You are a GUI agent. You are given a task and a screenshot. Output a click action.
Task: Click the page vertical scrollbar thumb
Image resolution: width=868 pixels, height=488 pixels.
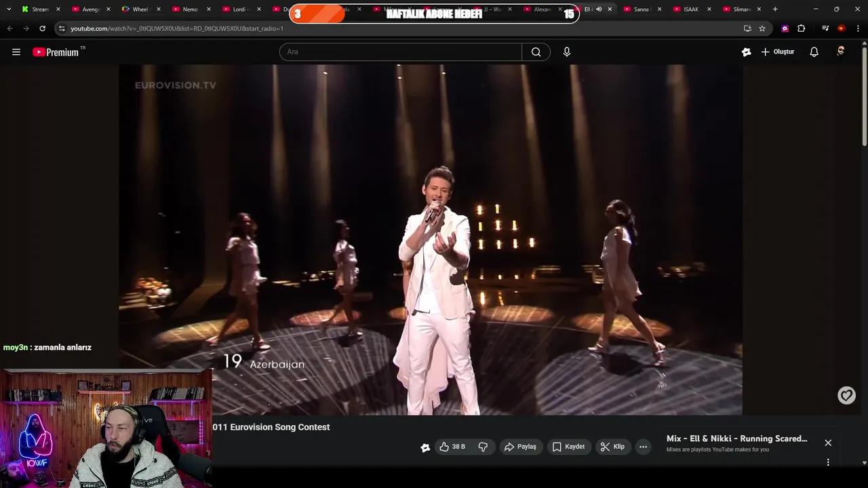(864, 95)
